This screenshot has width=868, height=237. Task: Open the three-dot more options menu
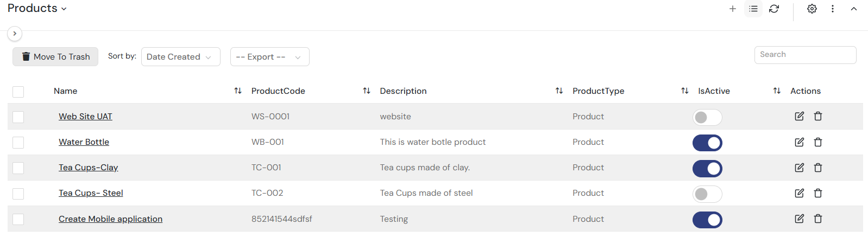coord(832,9)
